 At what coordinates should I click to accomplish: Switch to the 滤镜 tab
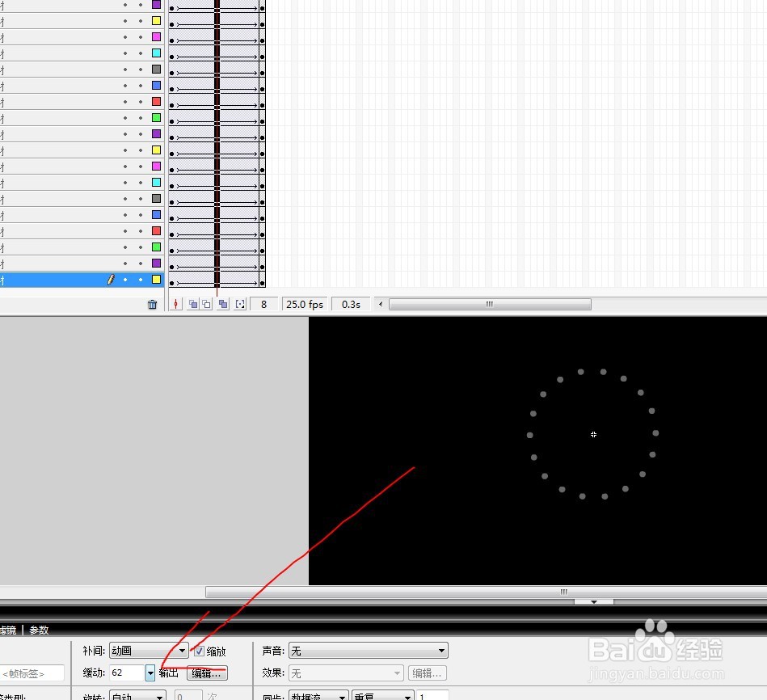pyautogui.click(x=8, y=630)
